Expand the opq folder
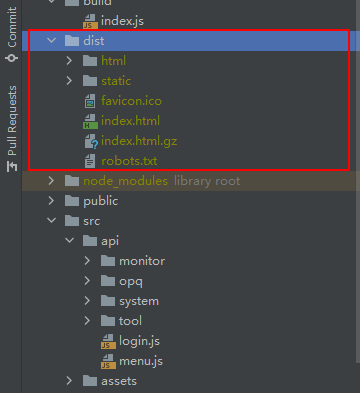The width and height of the screenshot is (360, 393). point(87,281)
